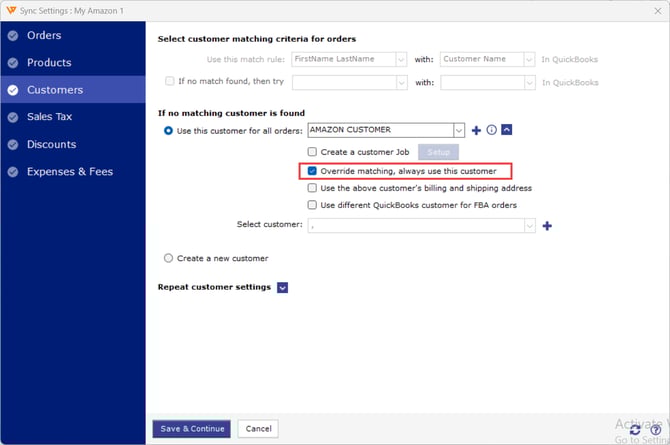Click the info icon next to AMAZON CUSTOMER
Image resolution: width=670 pixels, height=445 pixels.
pyautogui.click(x=491, y=130)
